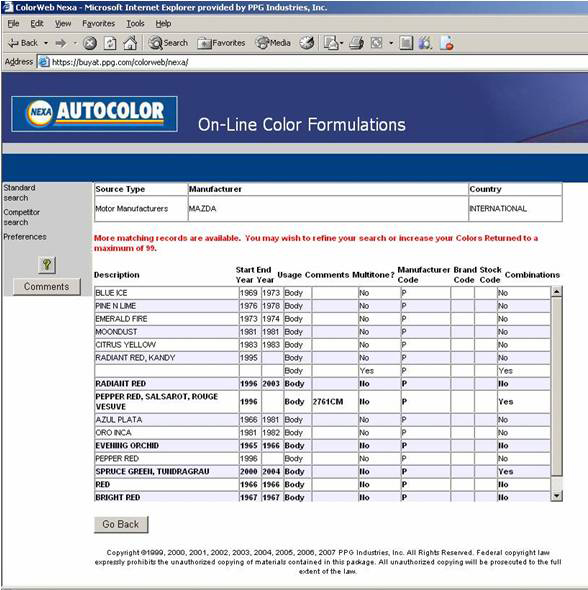Click the Print toolbar icon
The height and width of the screenshot is (590, 588).
pos(356,43)
